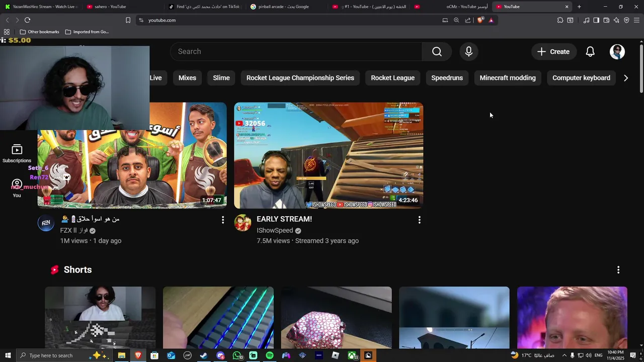This screenshot has height=362, width=644.
Task: Click the YouTube Search input field
Action: (296, 52)
